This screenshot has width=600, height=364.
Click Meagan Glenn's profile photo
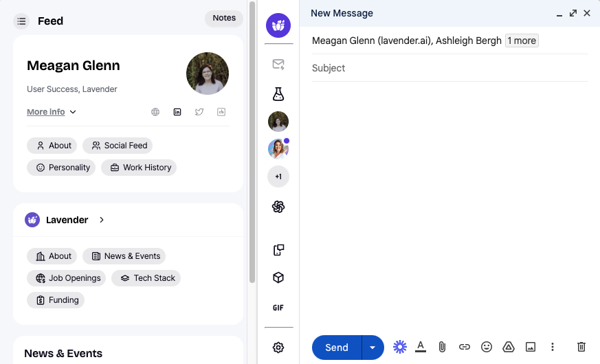208,73
